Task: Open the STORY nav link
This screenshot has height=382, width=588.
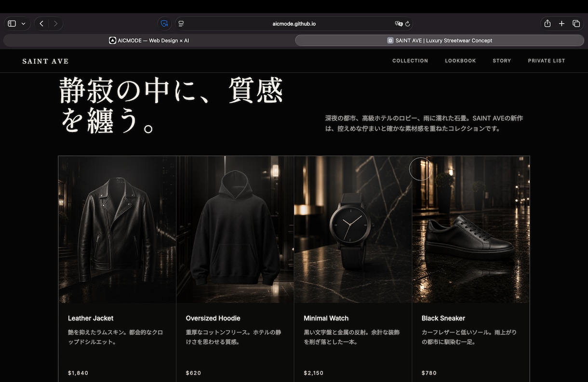Action: pyautogui.click(x=502, y=61)
